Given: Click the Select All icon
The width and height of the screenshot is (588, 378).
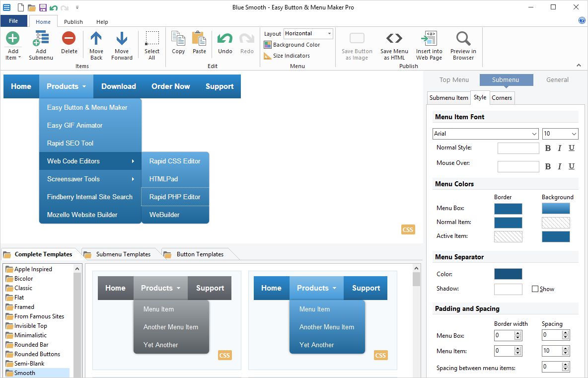Looking at the screenshot, I should [x=152, y=39].
